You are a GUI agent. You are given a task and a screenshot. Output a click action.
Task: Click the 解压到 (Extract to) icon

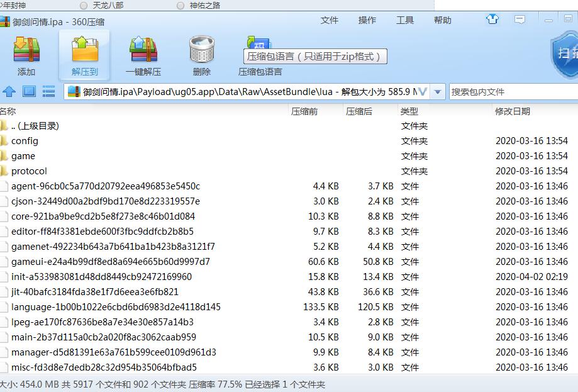pos(84,52)
